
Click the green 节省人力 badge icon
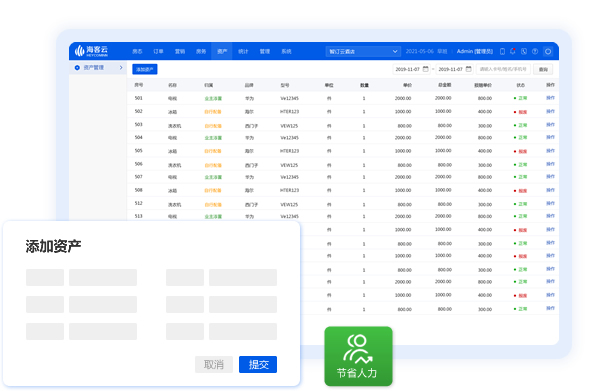[358, 356]
